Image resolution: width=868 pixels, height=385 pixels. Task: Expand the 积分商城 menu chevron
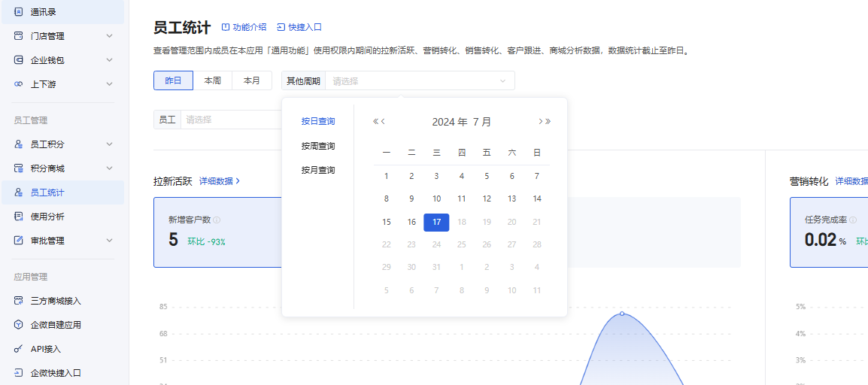point(109,168)
